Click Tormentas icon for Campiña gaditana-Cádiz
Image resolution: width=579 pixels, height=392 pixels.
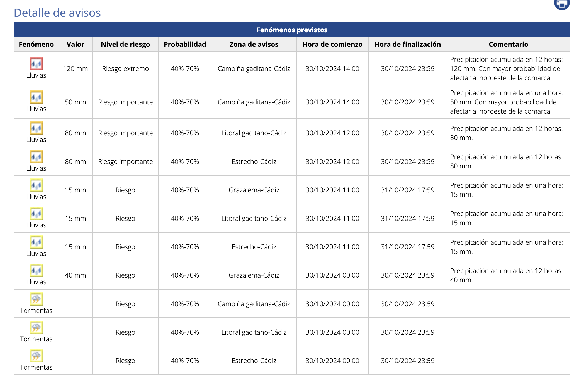[36, 299]
